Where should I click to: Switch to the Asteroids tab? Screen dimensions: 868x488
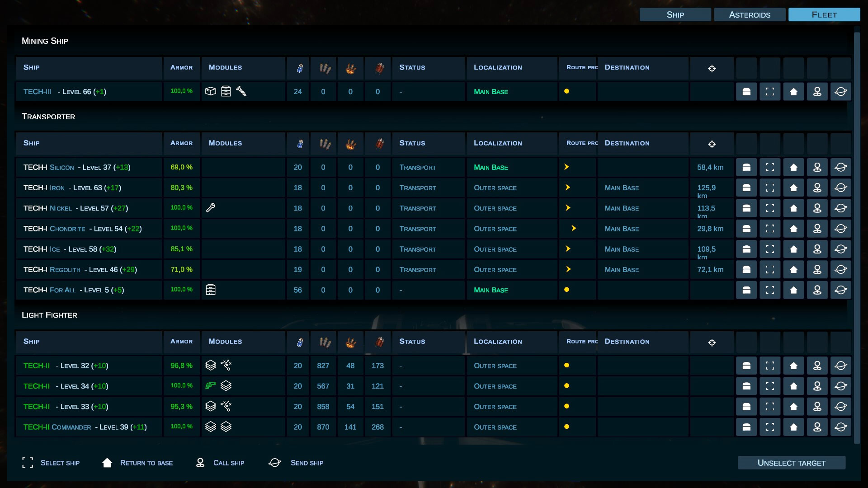click(x=749, y=14)
